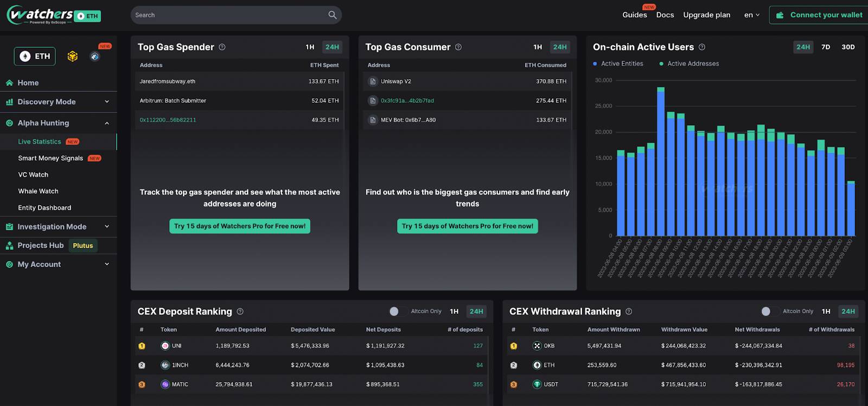Click the Home house icon

click(x=9, y=83)
